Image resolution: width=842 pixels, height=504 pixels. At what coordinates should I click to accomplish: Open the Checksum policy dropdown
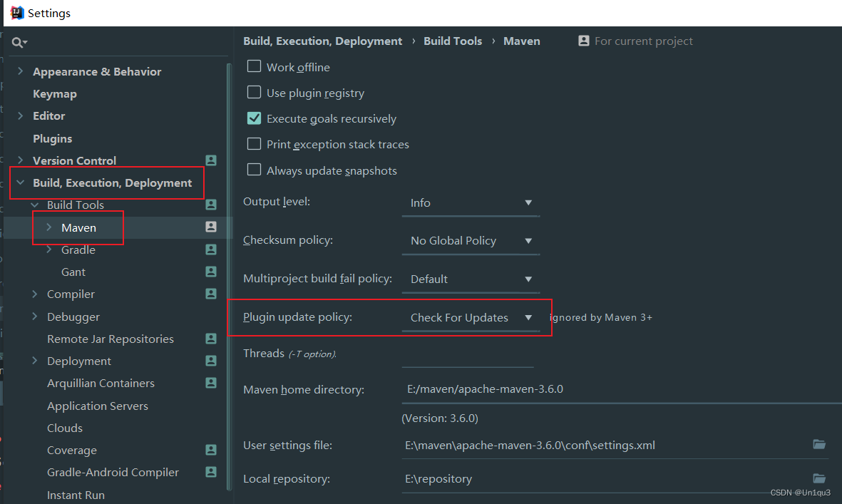coord(471,241)
